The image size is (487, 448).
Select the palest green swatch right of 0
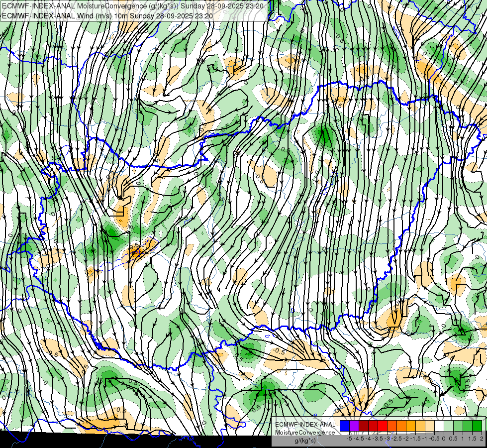[x=449, y=426]
